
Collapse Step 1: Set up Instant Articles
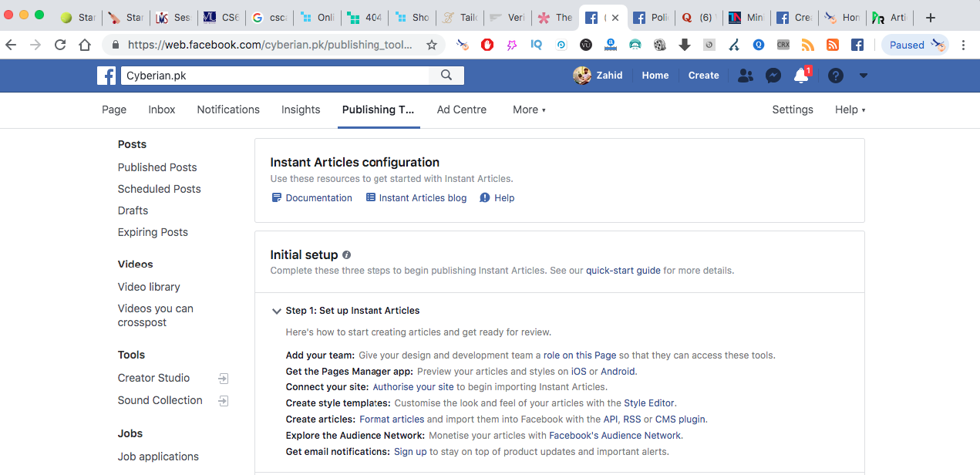pyautogui.click(x=276, y=311)
